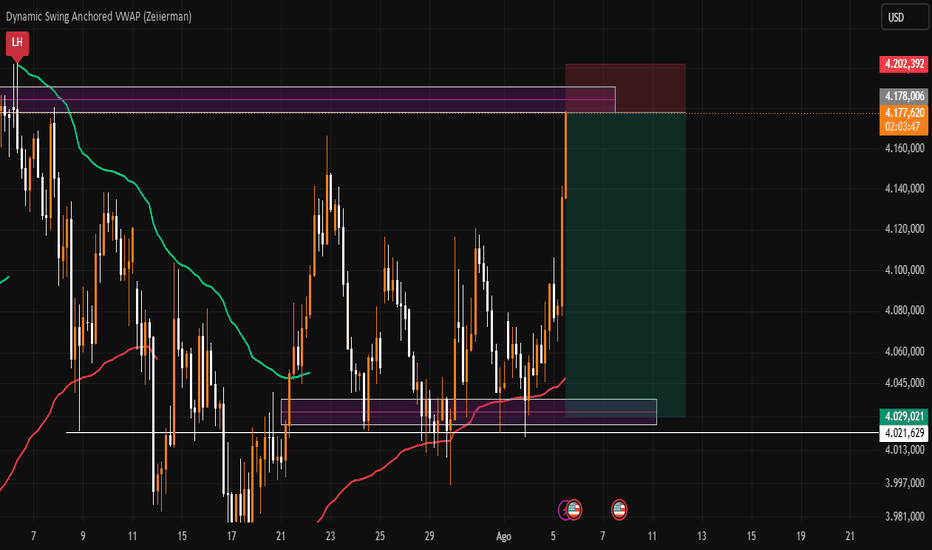Open the standalone US flag economic event icon

pyautogui.click(x=619, y=510)
